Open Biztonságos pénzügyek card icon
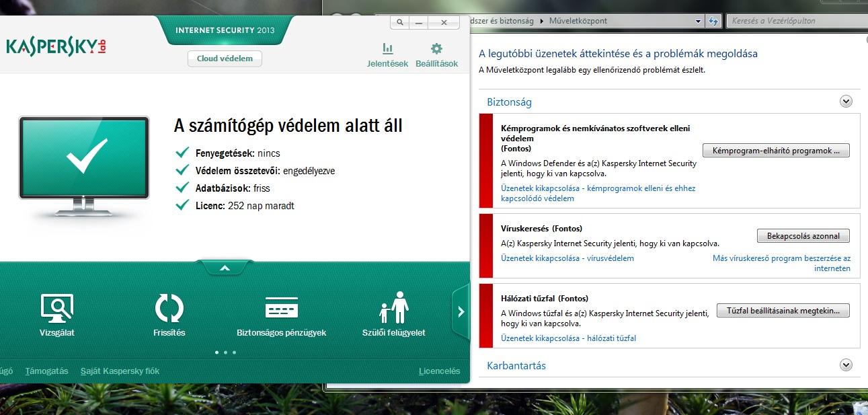This screenshot has height=415, width=868. click(281, 308)
